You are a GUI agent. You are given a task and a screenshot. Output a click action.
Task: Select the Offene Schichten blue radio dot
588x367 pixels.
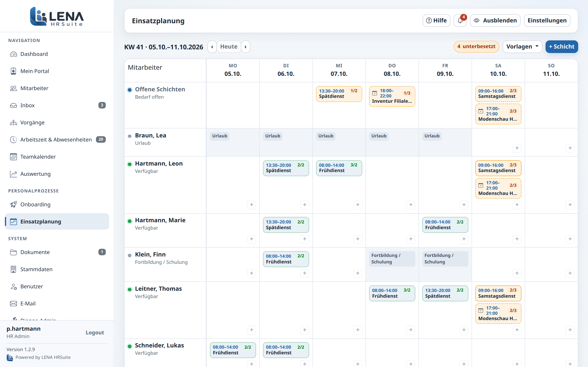(x=130, y=90)
